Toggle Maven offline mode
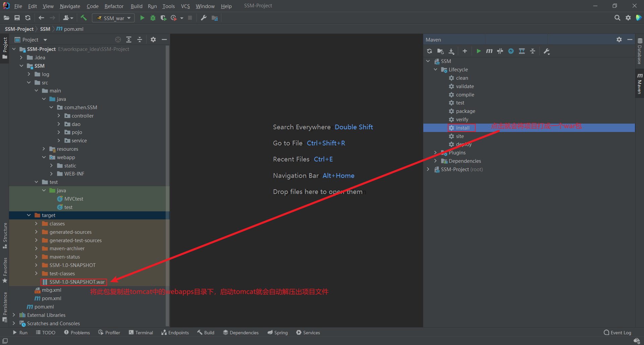 pos(500,51)
